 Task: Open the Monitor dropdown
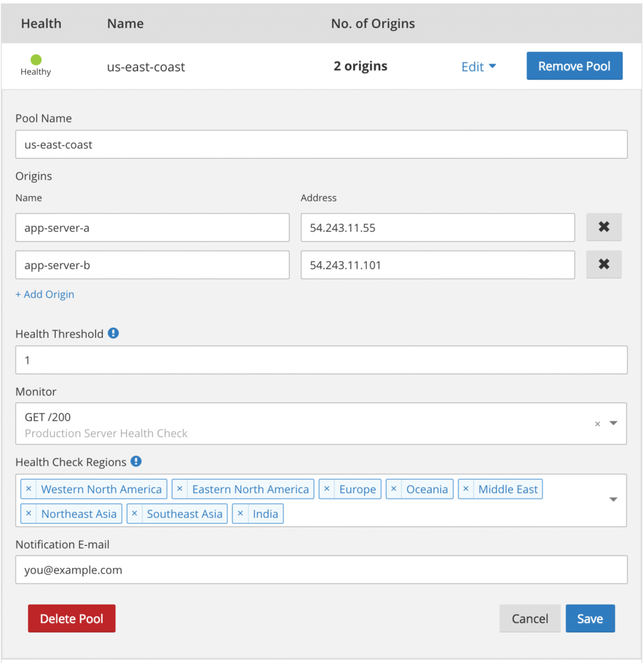[x=613, y=423]
